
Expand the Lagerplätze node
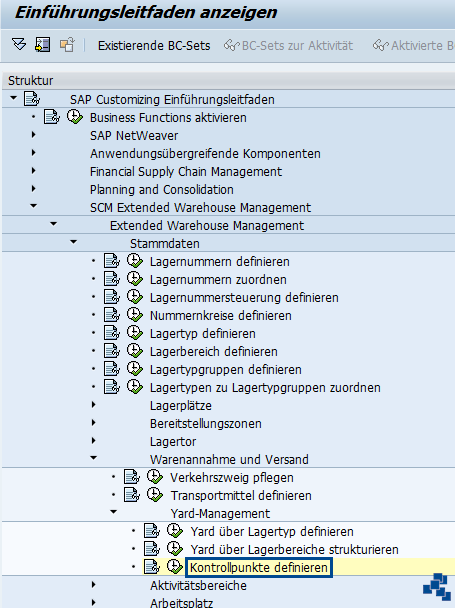(93, 405)
